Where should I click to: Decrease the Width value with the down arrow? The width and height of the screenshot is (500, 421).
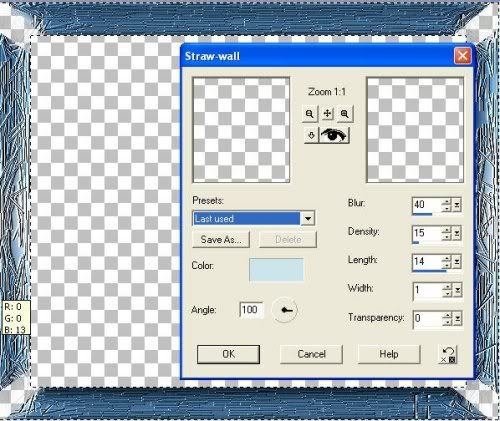tap(447, 293)
